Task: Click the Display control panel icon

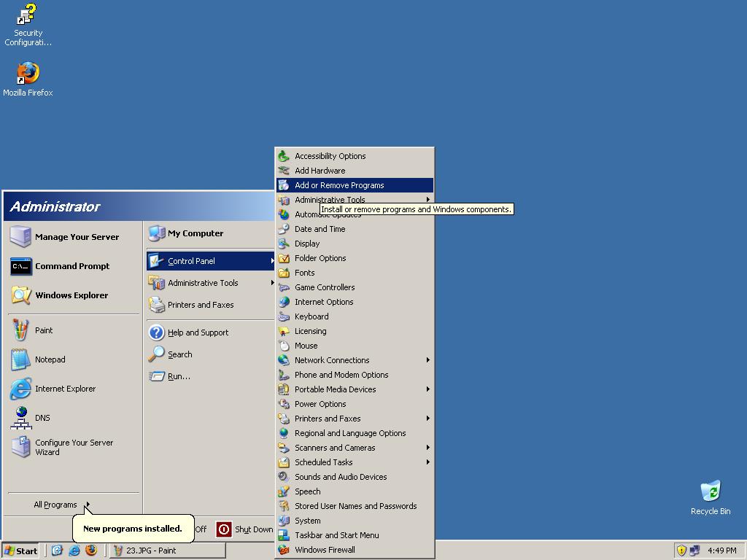Action: click(284, 244)
